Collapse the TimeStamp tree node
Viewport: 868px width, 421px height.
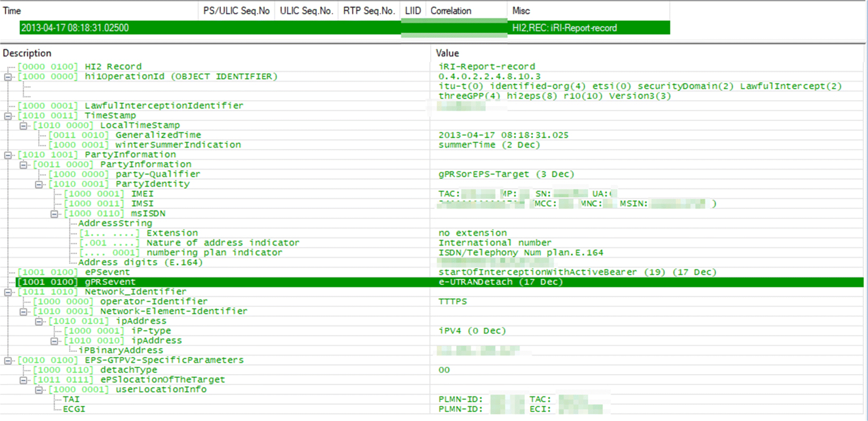click(8, 116)
